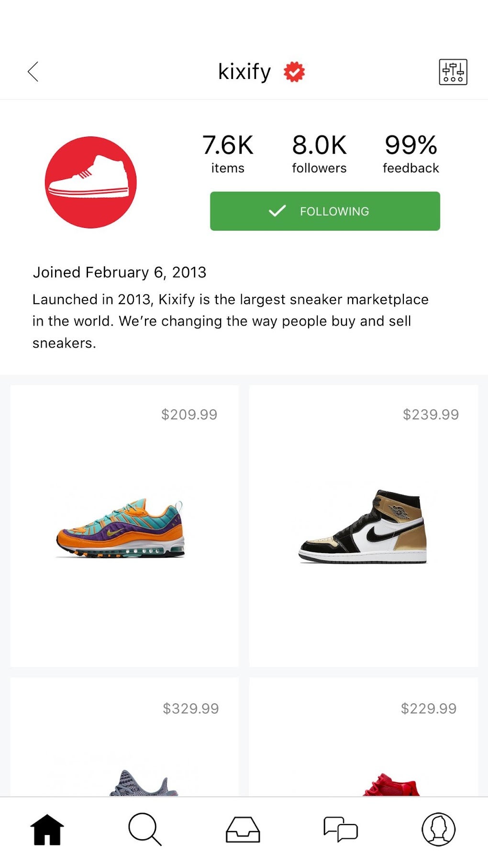Open the Search magnifier tab
This screenshot has width=488, height=868.
(144, 829)
